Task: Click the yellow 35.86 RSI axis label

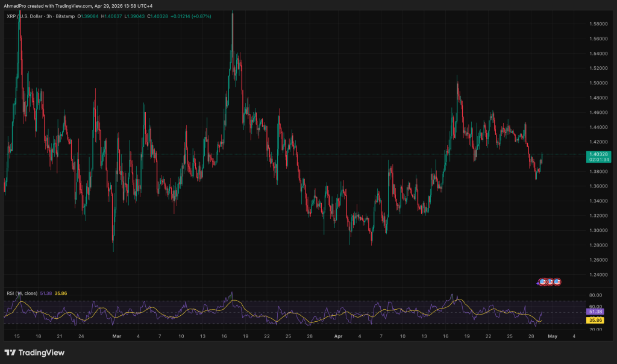Action: [595, 320]
